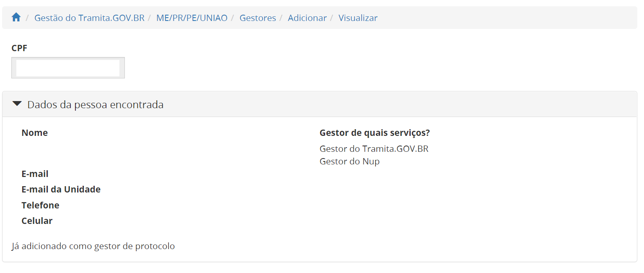This screenshot has width=644, height=273.
Task: Click the Visualizar breadcrumb entry
Action: [x=358, y=18]
